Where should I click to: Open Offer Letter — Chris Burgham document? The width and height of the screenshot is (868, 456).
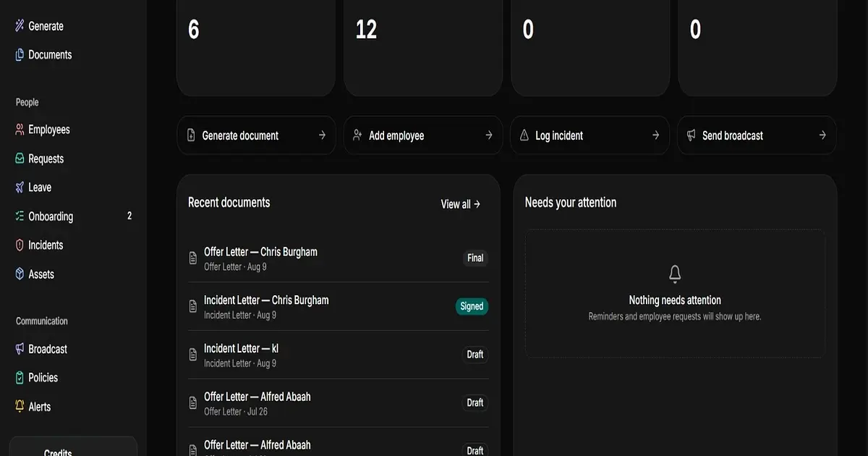pos(338,258)
